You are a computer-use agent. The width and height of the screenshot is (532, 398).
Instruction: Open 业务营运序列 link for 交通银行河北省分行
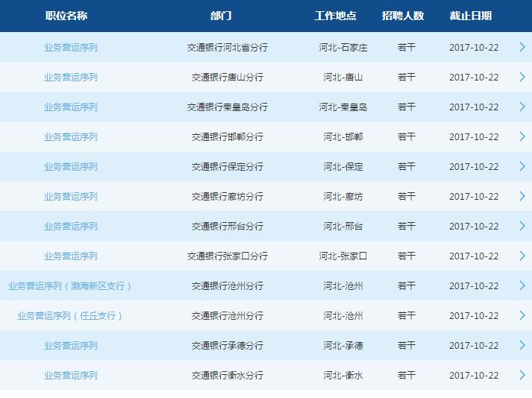[70, 47]
